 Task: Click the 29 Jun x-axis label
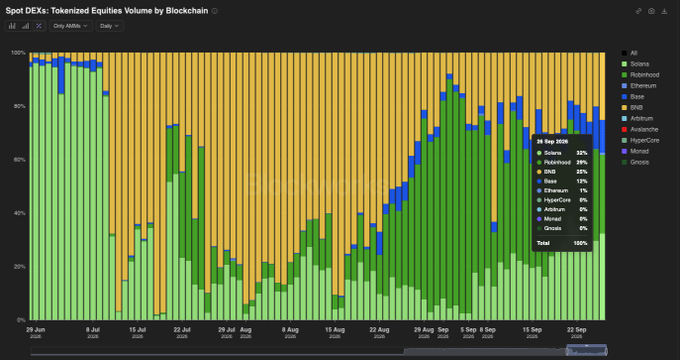point(35,330)
